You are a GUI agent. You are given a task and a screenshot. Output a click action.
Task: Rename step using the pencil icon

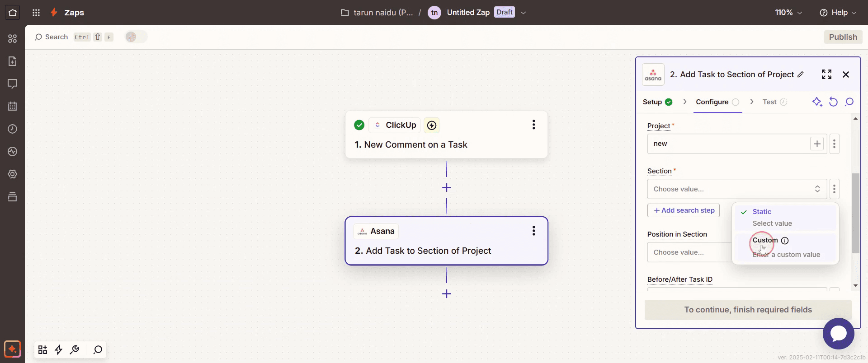click(801, 74)
